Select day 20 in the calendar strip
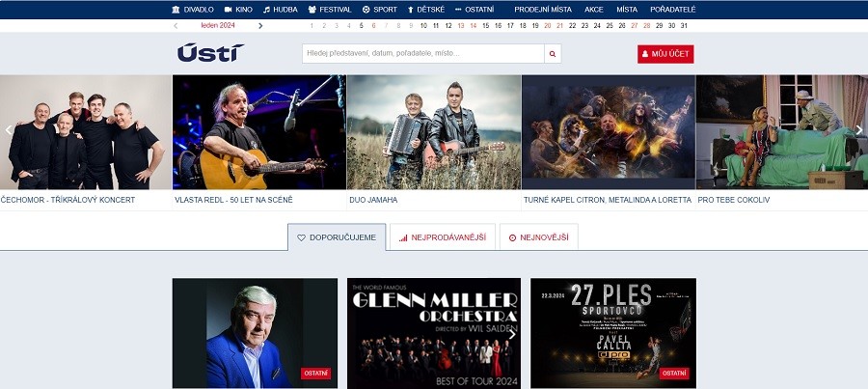Image resolution: width=868 pixels, height=389 pixels. pos(548,25)
